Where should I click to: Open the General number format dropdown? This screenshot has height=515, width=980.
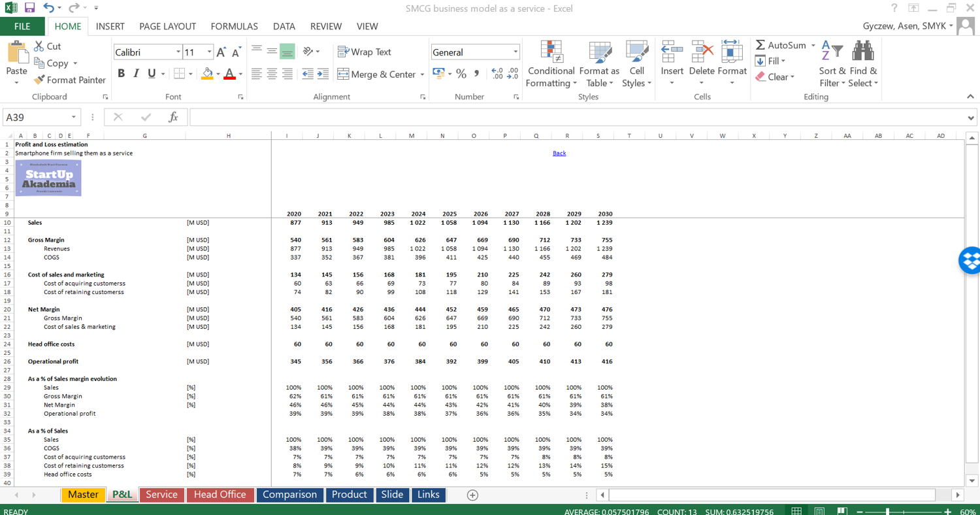click(x=514, y=52)
